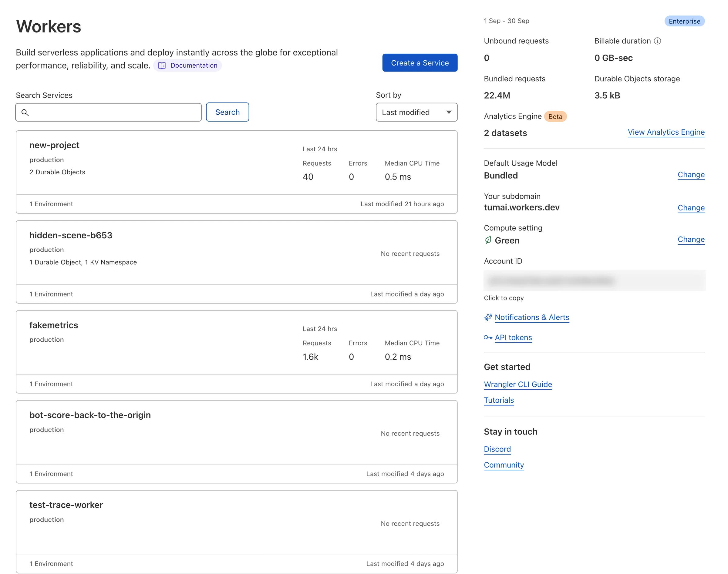Click the '2 datasets' text
The width and height of the screenshot is (728, 574).
[x=505, y=133]
